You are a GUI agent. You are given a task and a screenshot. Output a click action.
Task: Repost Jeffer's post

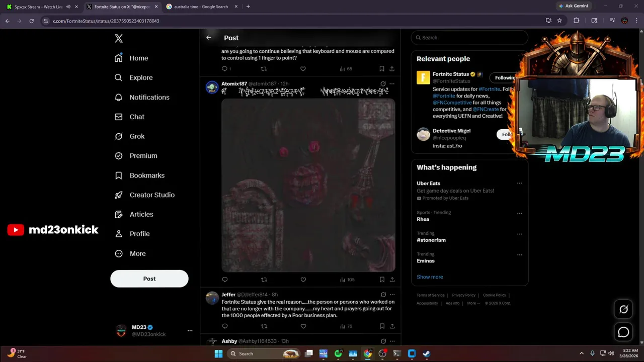pyautogui.click(x=264, y=326)
